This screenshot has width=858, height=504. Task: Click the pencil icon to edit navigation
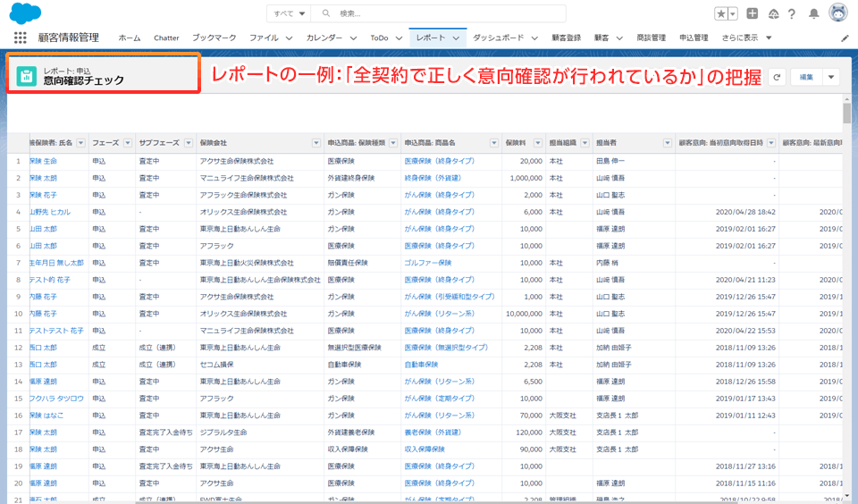[845, 38]
